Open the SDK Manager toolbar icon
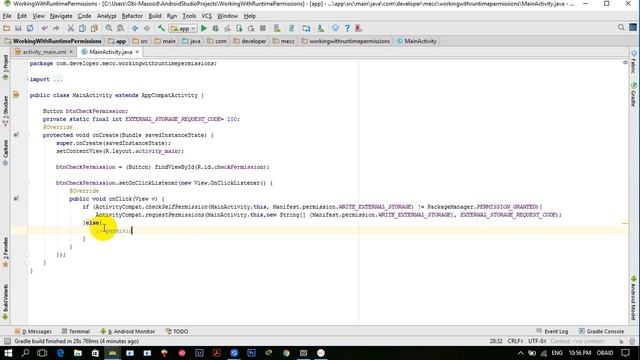 (x=321, y=28)
